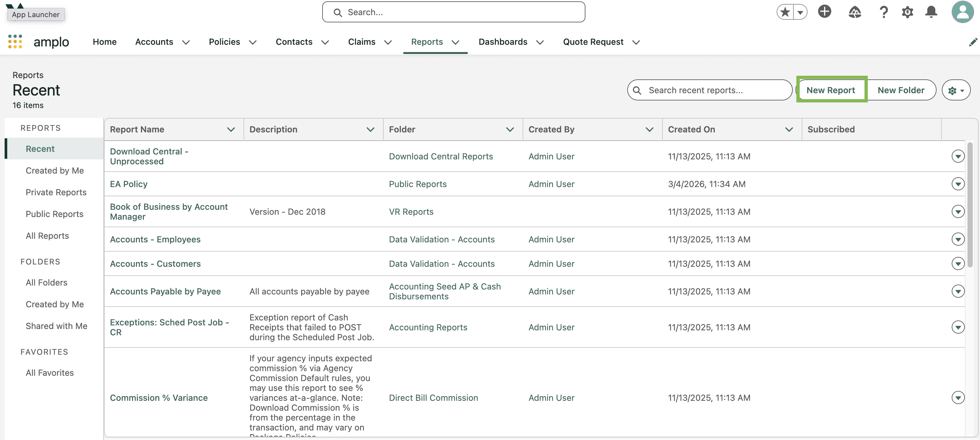Click the New Report button
Viewport: 980px width, 440px height.
pos(831,90)
